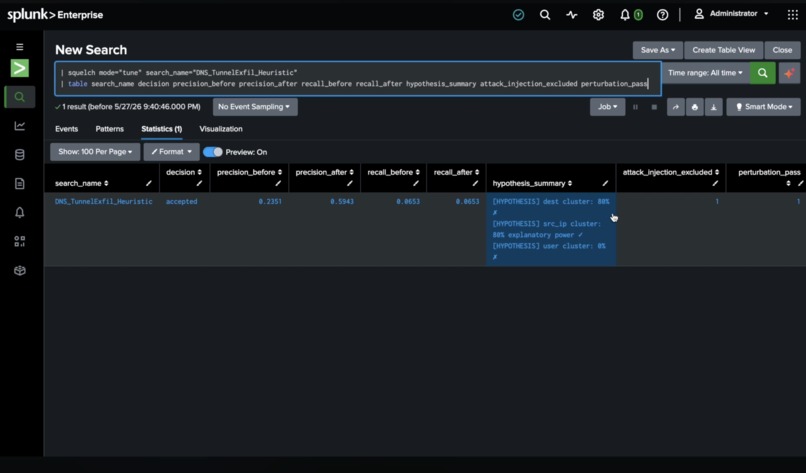The height and width of the screenshot is (473, 806).
Task: Click the 0.2351 precision_before value
Action: (x=270, y=202)
